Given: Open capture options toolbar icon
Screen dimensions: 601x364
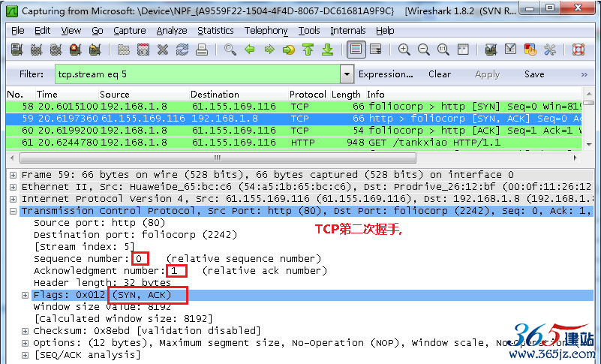Looking at the screenshot, I should click(36, 50).
